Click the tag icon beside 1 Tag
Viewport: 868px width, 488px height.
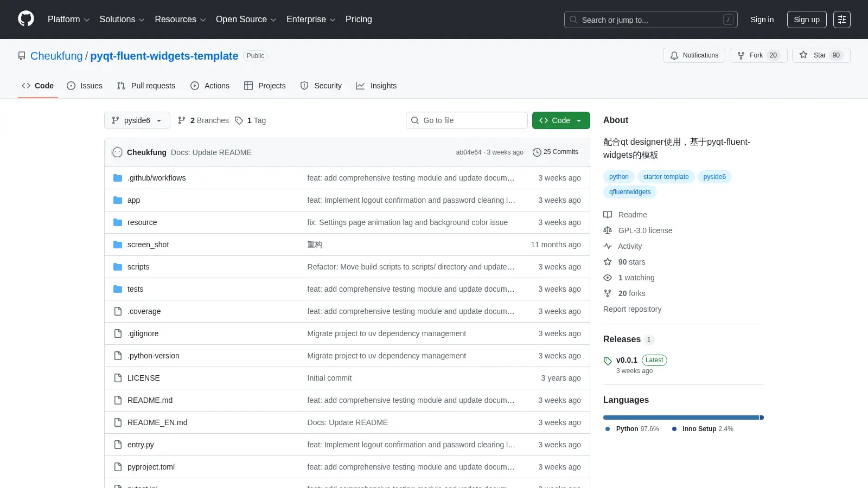[x=239, y=120]
